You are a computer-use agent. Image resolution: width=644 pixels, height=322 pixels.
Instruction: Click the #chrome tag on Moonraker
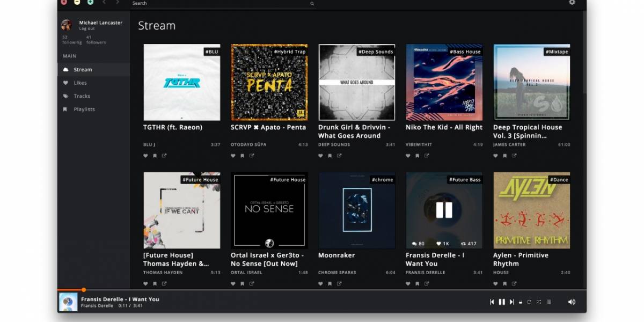[382, 179]
